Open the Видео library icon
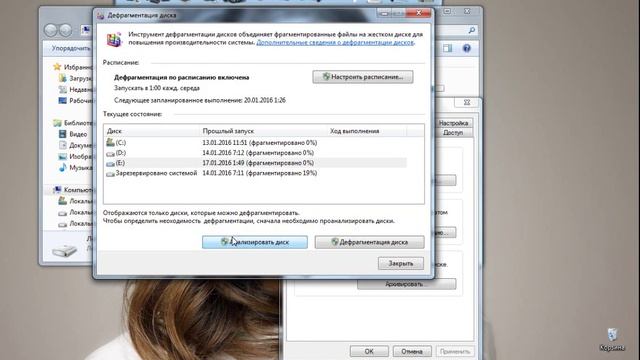This screenshot has height=360, width=640. pos(62,134)
